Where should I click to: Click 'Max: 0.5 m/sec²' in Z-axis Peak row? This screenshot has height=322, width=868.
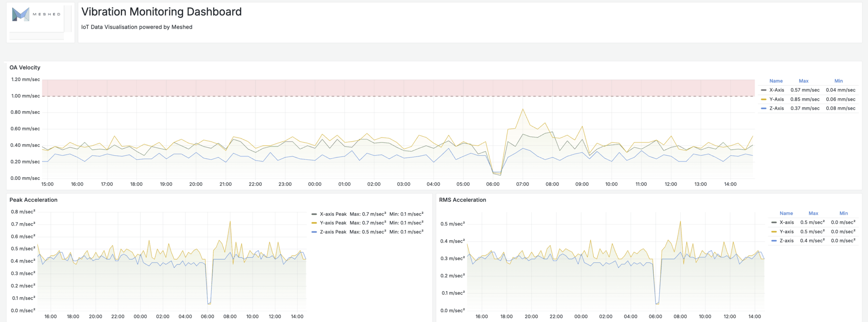pos(368,232)
